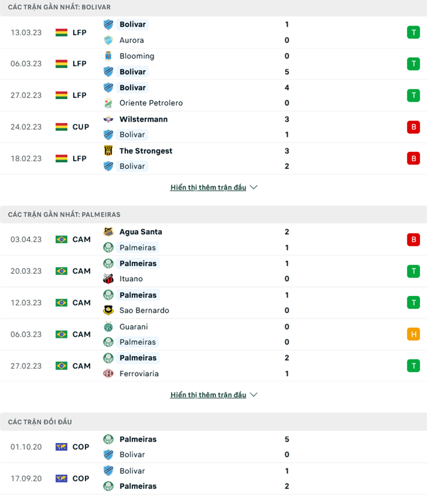Viewport: 427px width, 504px height.
Task: Click the highlighted Palmeiras team name link
Action: [x=137, y=247]
